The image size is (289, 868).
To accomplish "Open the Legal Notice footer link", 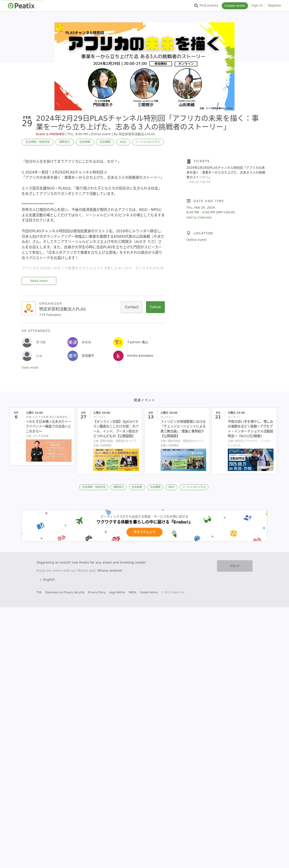I will [117, 592].
